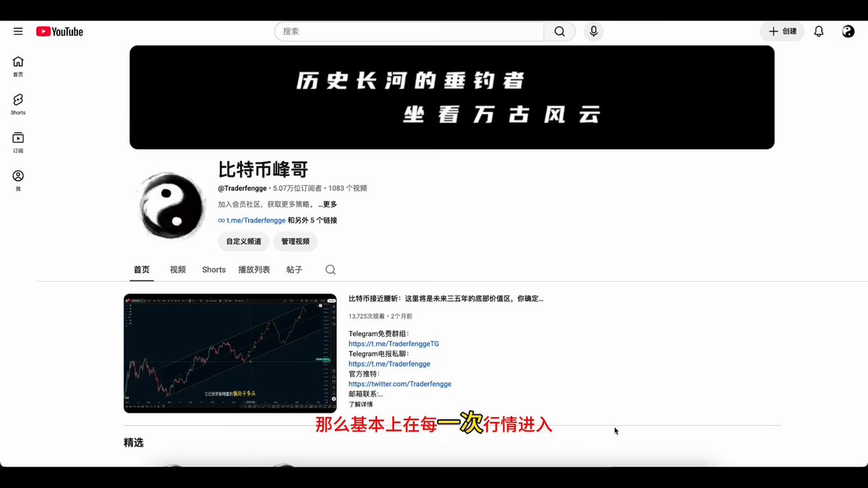Open the account avatar menu
The height and width of the screenshot is (488, 868).
tap(848, 31)
